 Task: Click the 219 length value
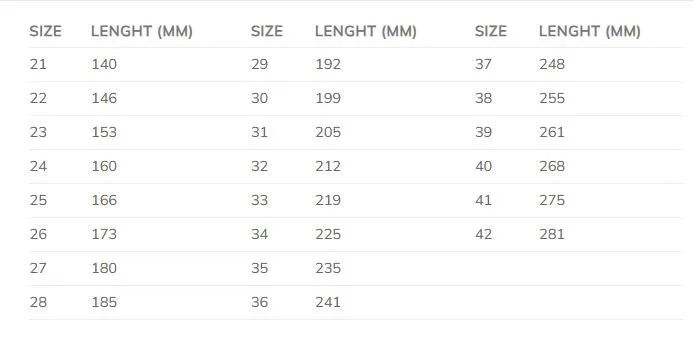click(328, 200)
